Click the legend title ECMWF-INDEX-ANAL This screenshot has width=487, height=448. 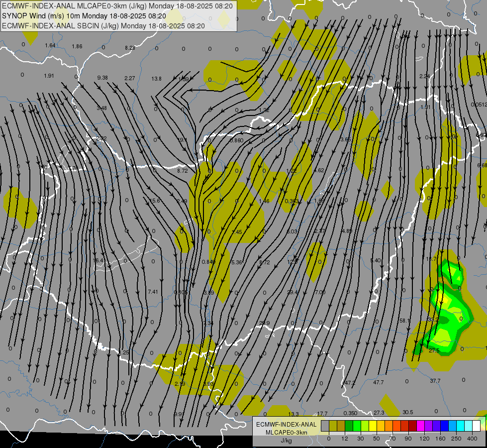(x=286, y=425)
